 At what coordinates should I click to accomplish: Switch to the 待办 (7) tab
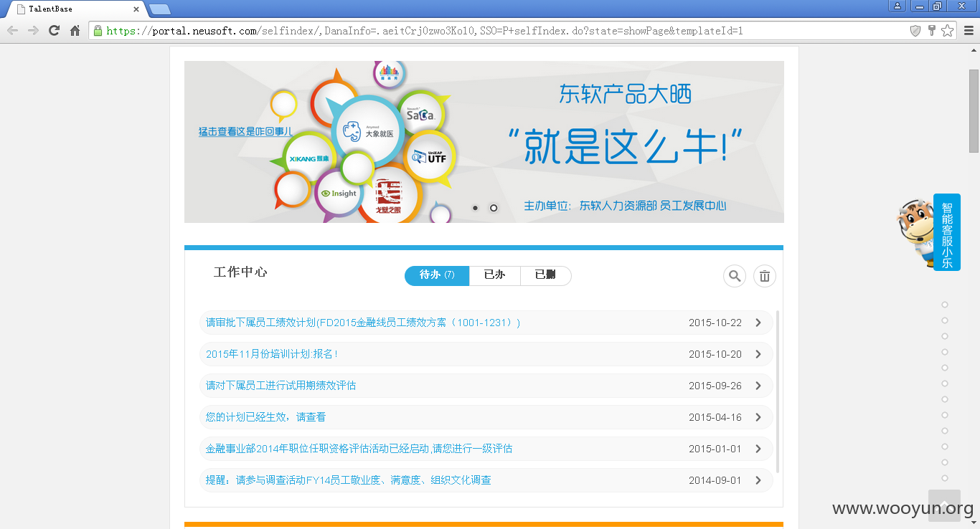(x=437, y=275)
